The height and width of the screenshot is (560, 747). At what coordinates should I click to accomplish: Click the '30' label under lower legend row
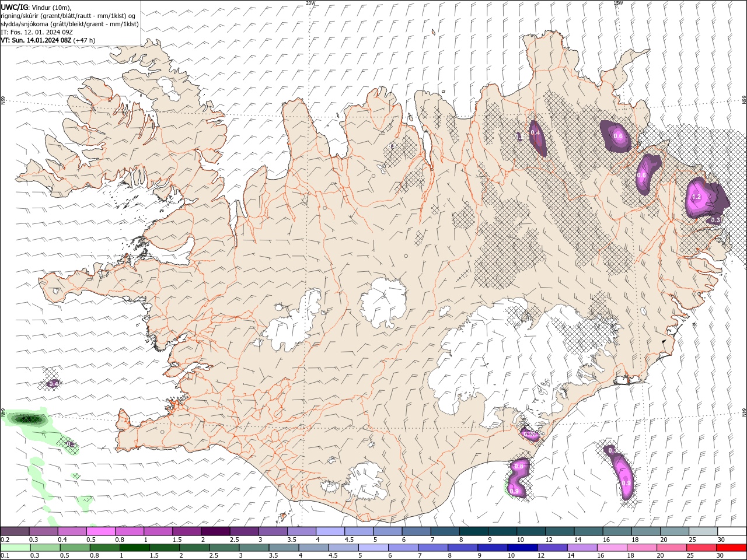tap(721, 556)
